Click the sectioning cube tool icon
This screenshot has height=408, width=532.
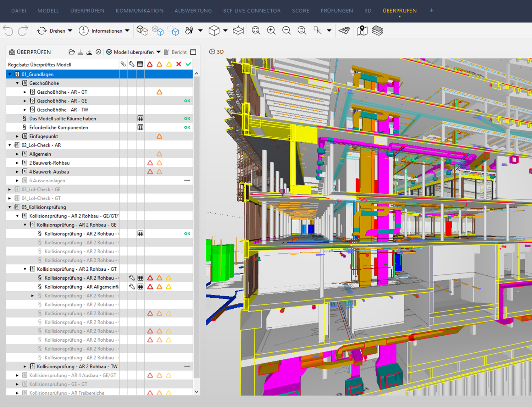point(215,31)
